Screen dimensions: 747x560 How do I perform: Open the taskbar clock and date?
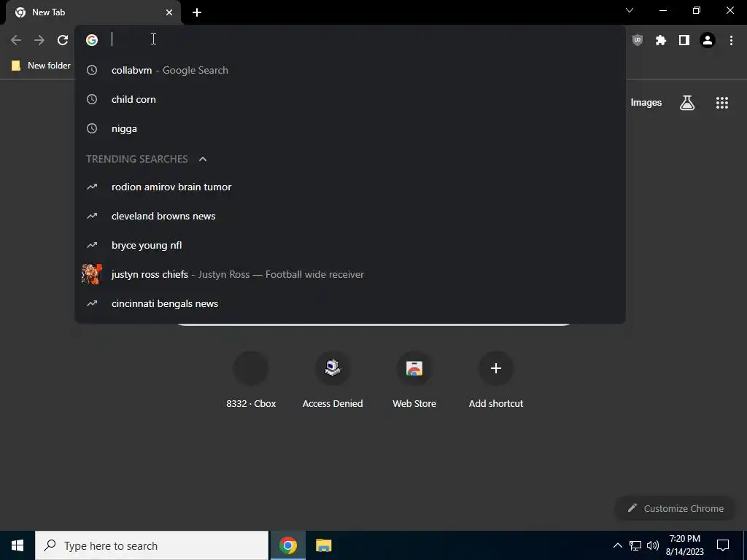684,545
